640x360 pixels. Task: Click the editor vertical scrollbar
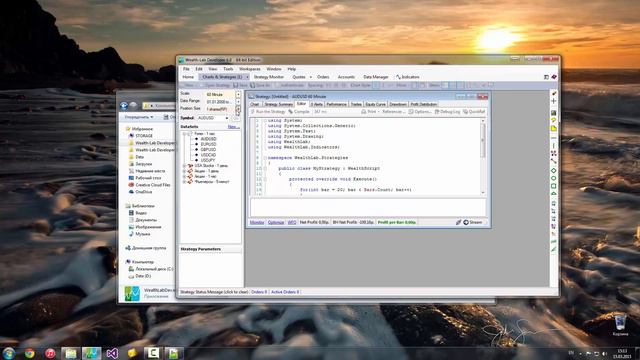(x=483, y=157)
